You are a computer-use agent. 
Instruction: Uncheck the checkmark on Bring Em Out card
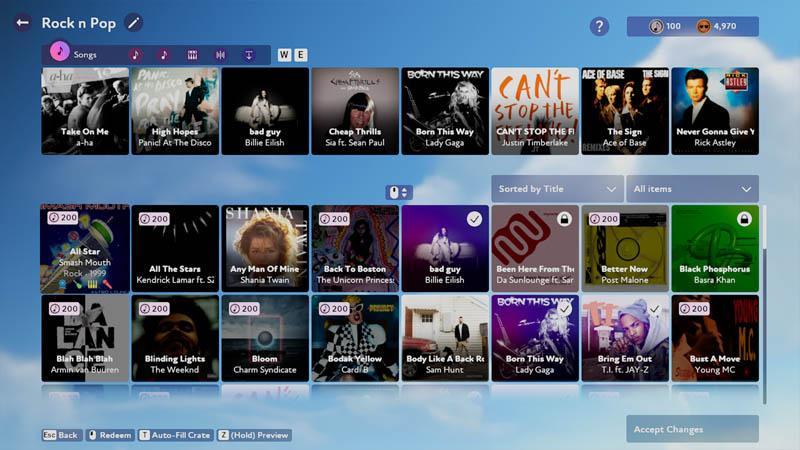point(654,309)
